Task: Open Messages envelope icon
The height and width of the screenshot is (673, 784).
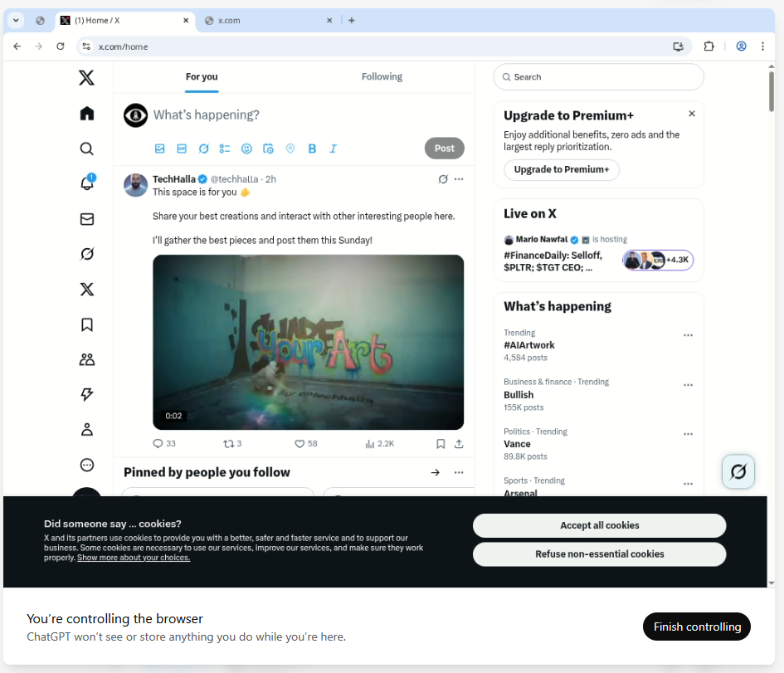Action: coord(87,219)
